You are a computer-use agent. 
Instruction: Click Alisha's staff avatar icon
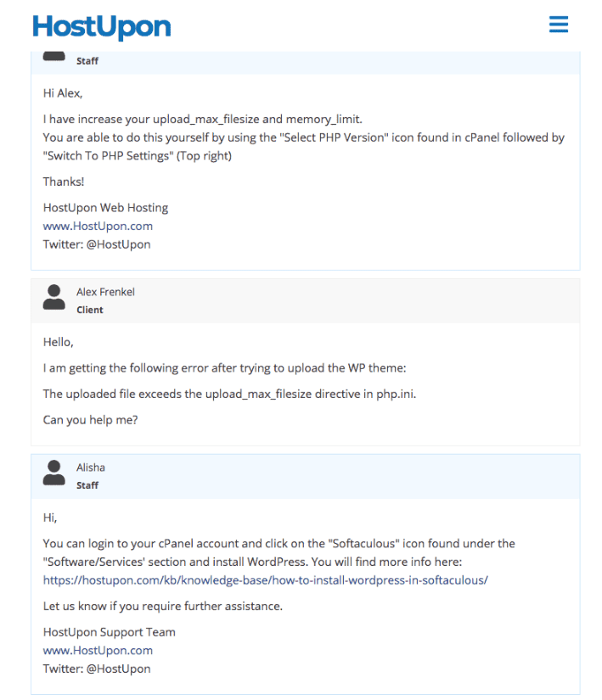[x=54, y=473]
